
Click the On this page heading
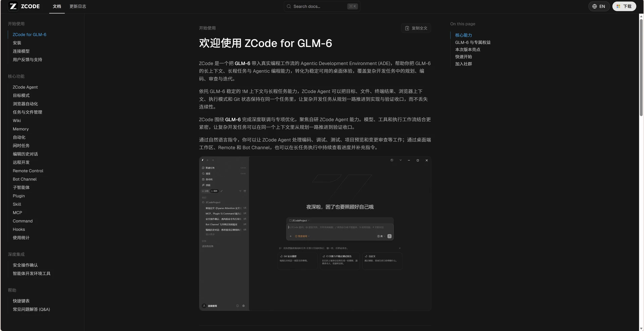pyautogui.click(x=463, y=24)
